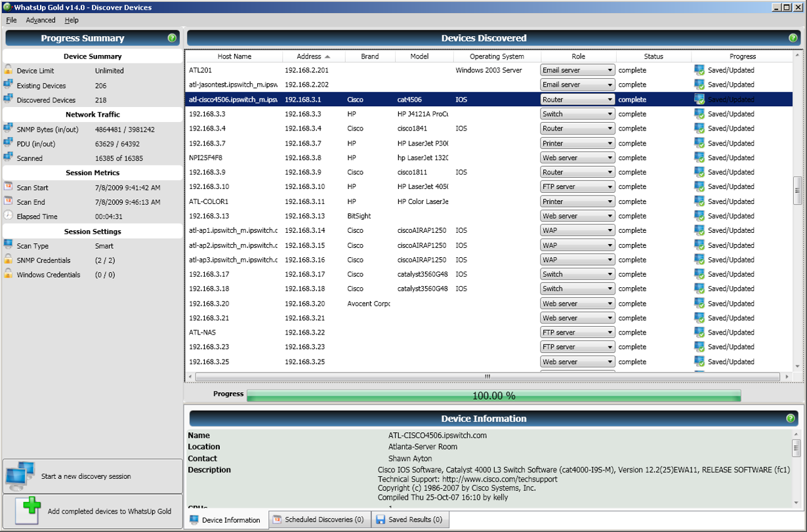The height and width of the screenshot is (532, 807).
Task: Start a new discovery session
Action: pyautogui.click(x=93, y=476)
